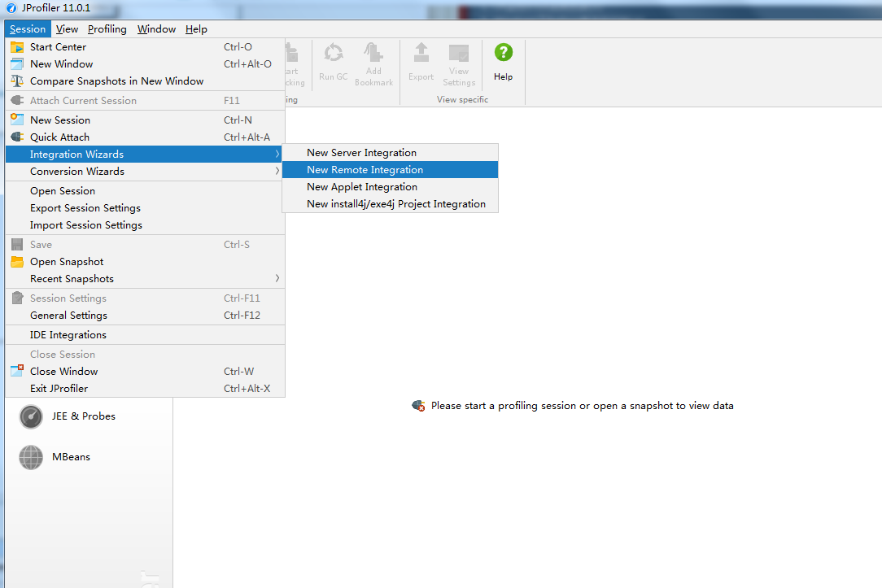The width and height of the screenshot is (882, 588).
Task: Open the Profiling menu
Action: point(107,29)
